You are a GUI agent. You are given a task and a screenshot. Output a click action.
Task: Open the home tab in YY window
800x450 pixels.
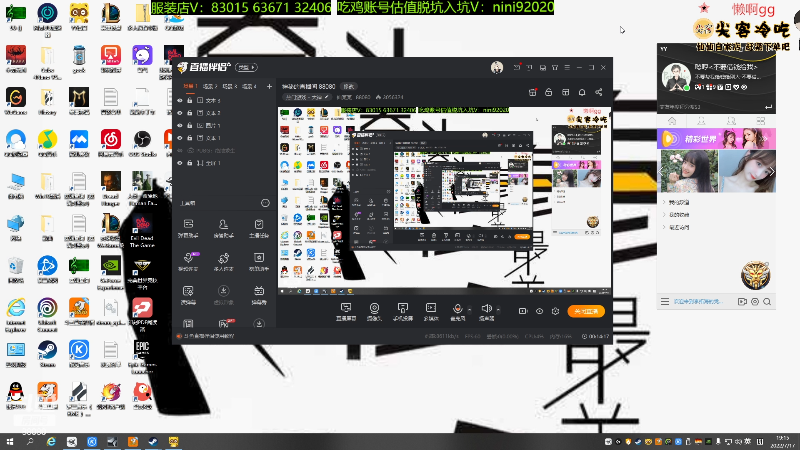672,121
